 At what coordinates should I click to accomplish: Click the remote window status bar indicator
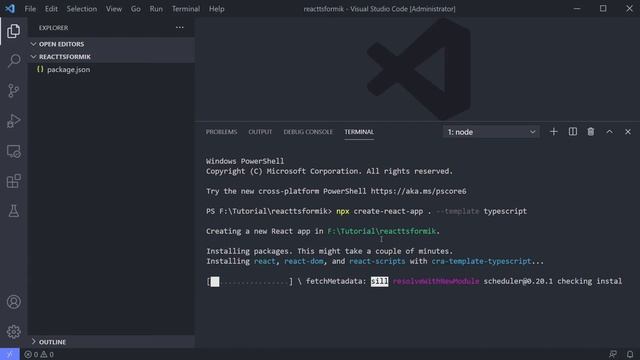[x=9, y=354]
